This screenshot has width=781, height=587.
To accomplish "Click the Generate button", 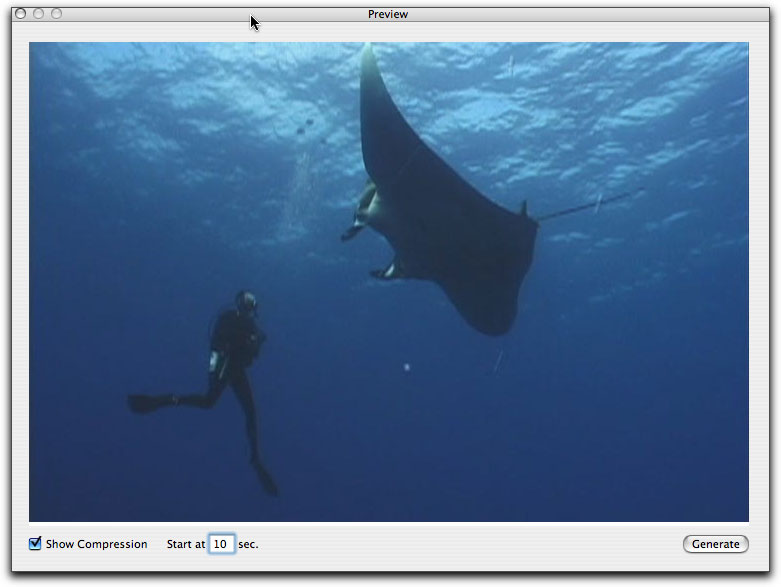I will pos(715,544).
